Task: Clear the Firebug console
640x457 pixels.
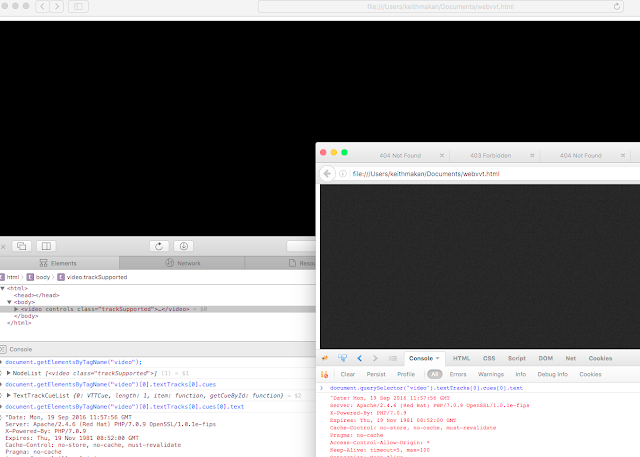Action: tap(348, 374)
